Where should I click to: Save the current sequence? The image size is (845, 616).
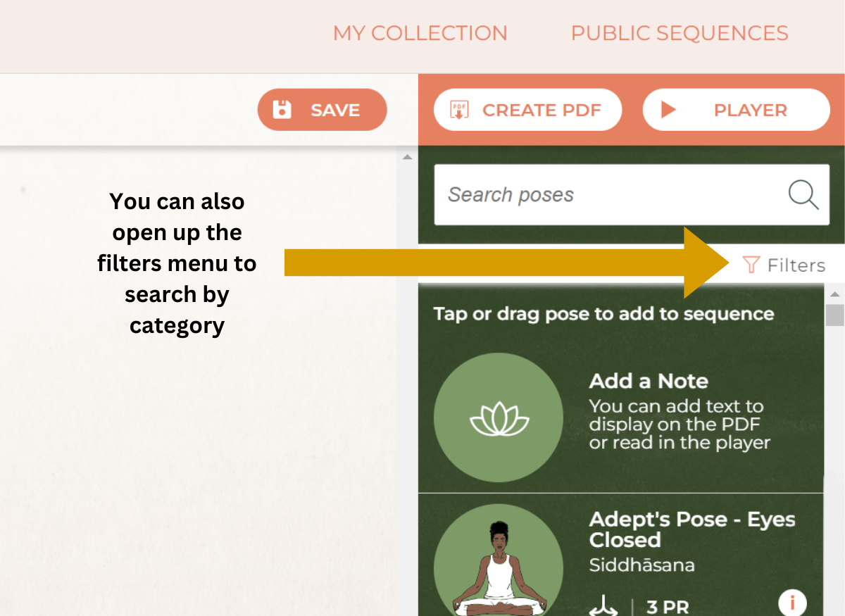323,110
